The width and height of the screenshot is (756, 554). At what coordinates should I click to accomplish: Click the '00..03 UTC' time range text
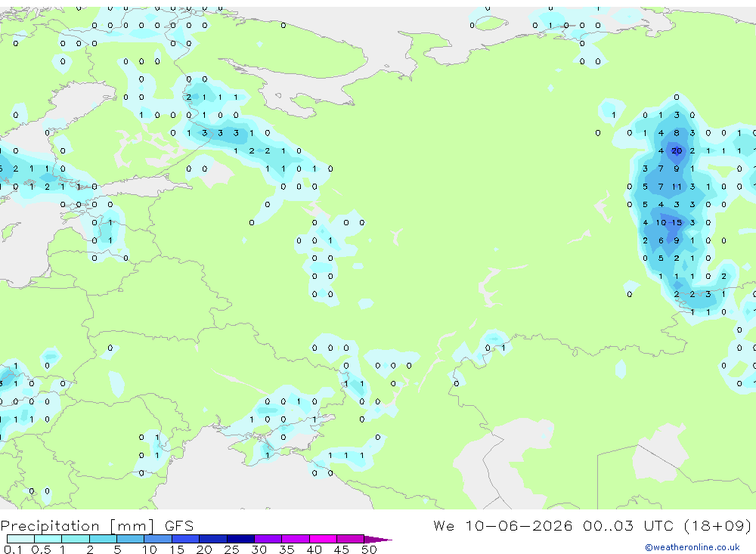click(x=627, y=525)
